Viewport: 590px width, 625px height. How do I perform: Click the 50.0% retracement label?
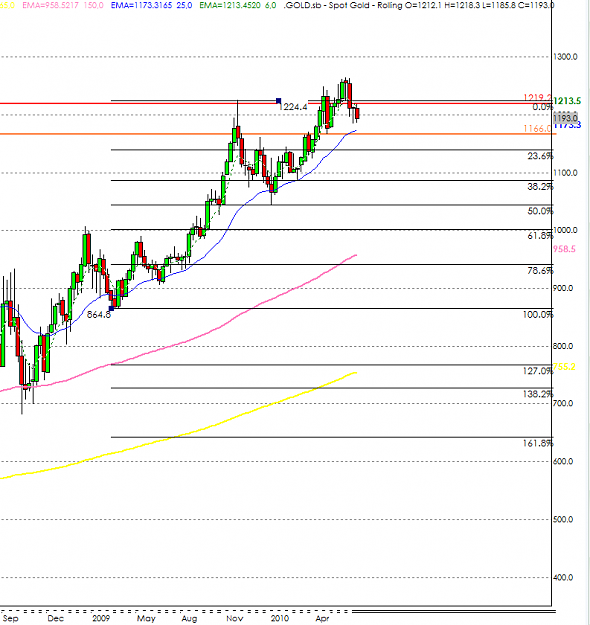click(x=540, y=211)
